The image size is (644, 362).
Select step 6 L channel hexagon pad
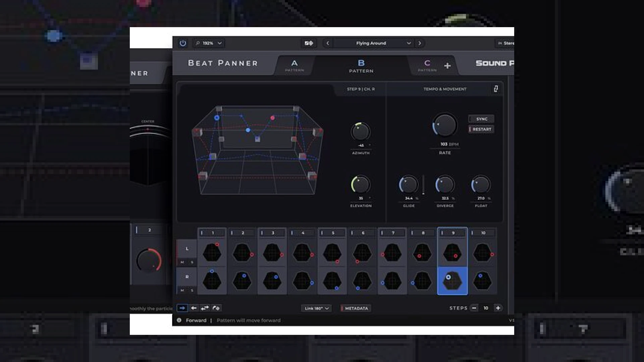(362, 252)
